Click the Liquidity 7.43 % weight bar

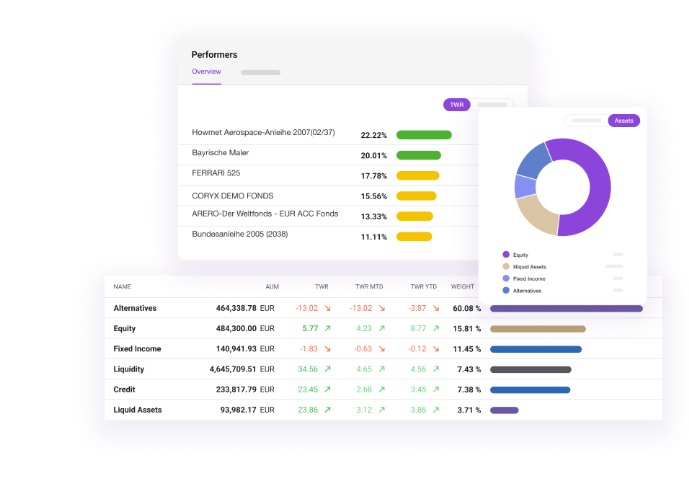[x=530, y=369]
